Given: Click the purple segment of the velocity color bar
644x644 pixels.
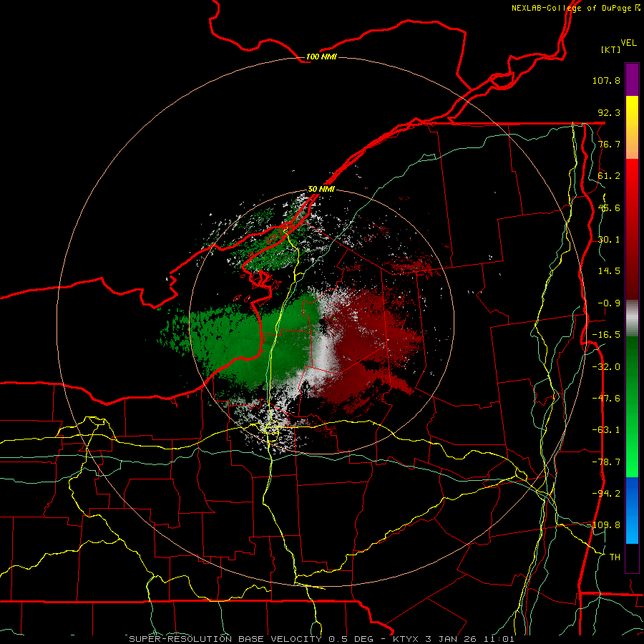Looking at the screenshot, I should (x=632, y=79).
